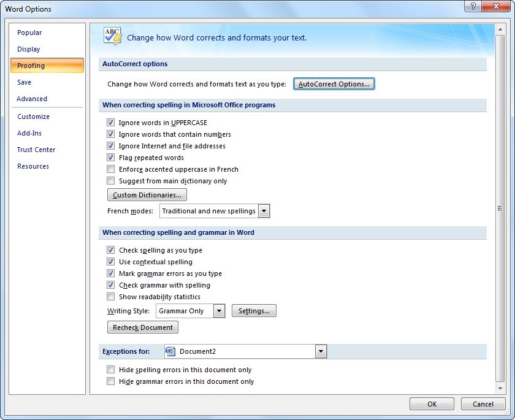Toggle Flag repeated words checkbox

point(111,158)
